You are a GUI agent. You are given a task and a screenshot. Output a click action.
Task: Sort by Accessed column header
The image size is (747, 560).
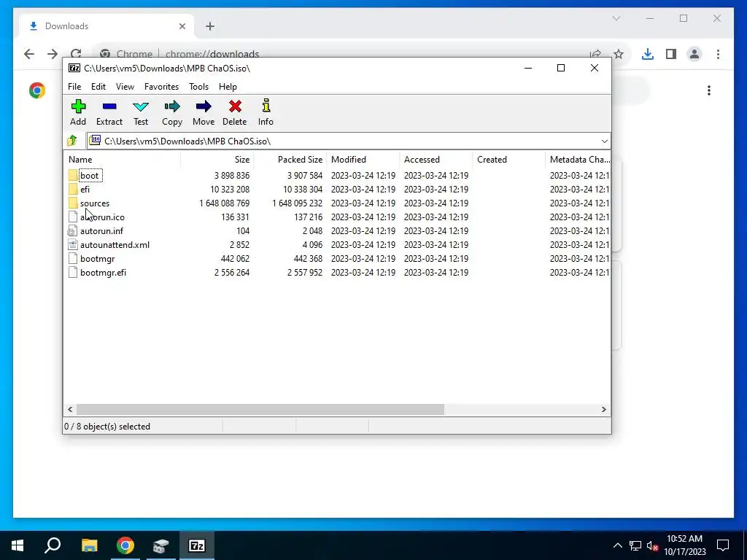coord(436,160)
